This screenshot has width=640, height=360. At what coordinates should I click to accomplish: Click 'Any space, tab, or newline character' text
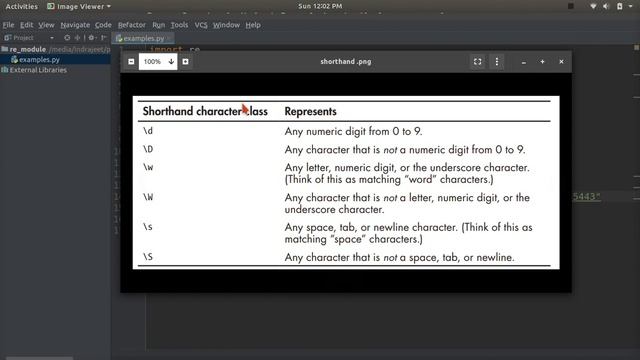(x=371, y=227)
